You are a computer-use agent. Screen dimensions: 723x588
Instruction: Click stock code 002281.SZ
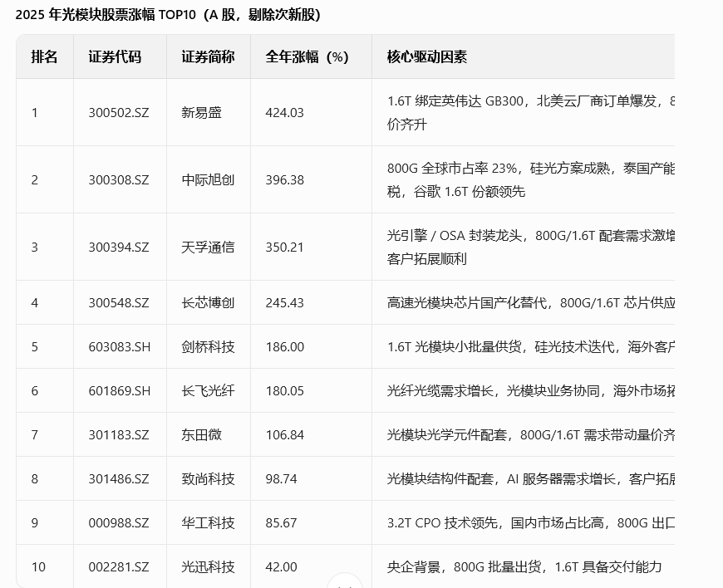click(119, 566)
